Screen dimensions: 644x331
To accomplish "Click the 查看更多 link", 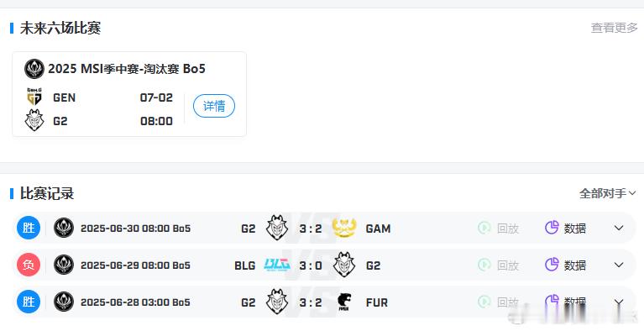I will point(614,28).
